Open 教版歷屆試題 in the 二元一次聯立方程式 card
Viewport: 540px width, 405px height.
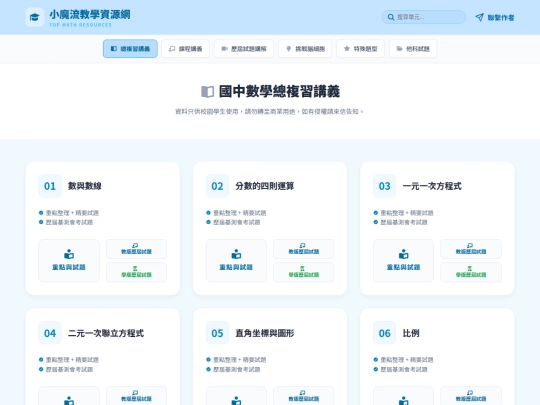click(x=136, y=396)
